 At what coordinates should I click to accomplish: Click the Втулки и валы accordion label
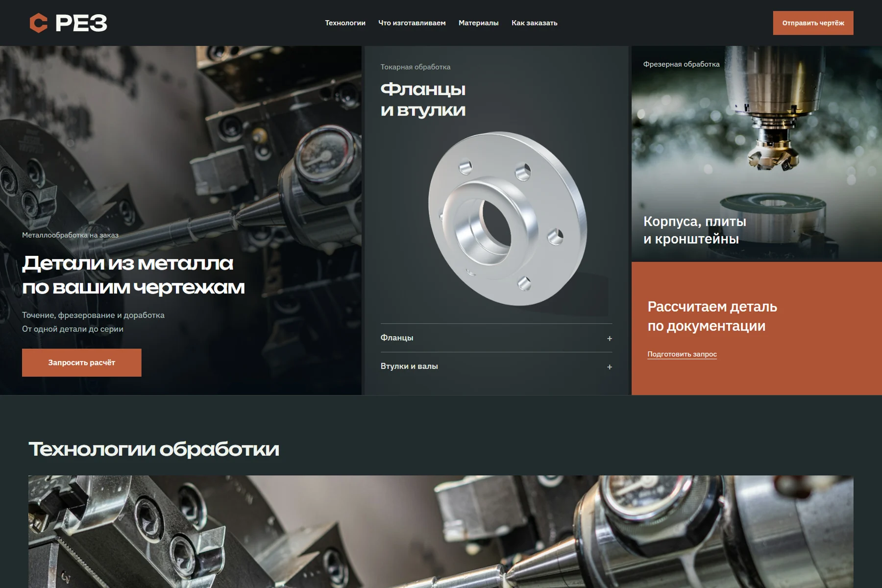point(409,366)
